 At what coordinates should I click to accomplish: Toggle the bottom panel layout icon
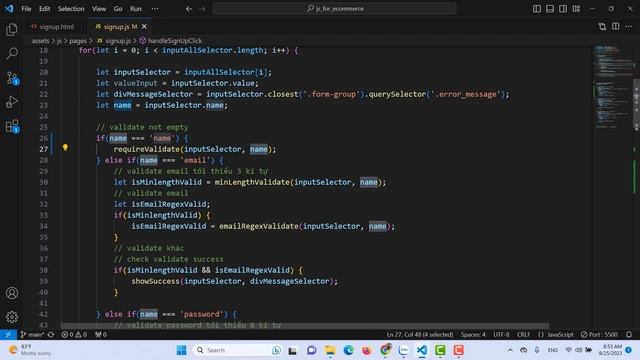coord(550,9)
